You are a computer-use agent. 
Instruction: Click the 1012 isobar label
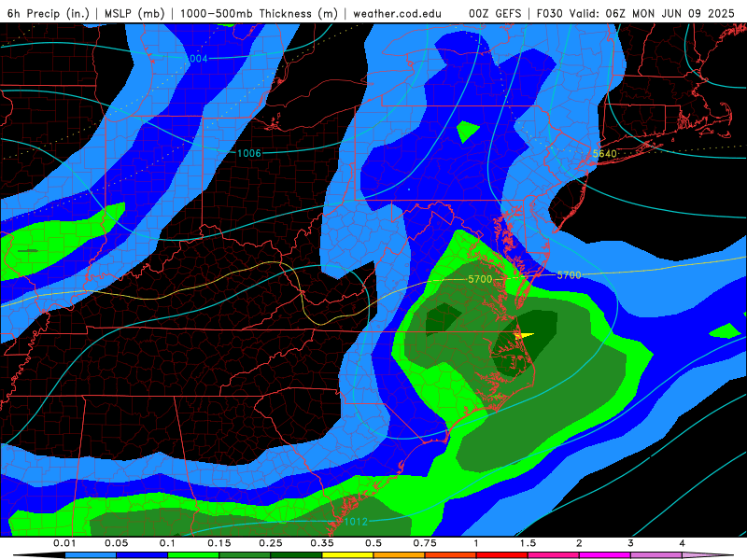pos(356,522)
